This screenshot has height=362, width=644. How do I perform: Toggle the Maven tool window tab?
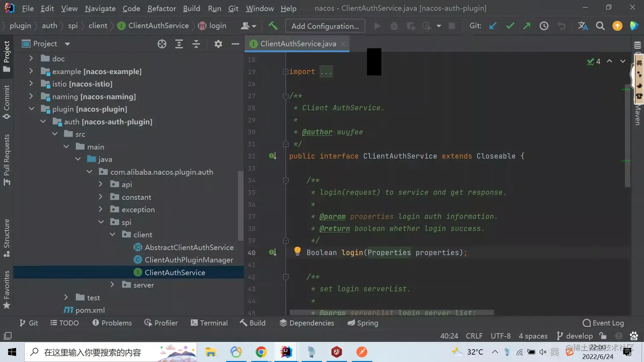pyautogui.click(x=638, y=115)
